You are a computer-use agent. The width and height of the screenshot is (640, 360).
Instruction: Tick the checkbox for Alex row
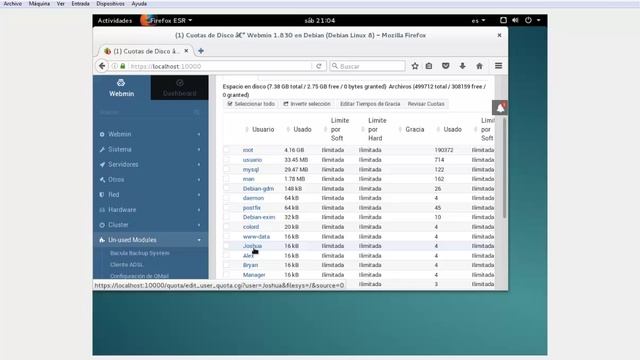227,256
